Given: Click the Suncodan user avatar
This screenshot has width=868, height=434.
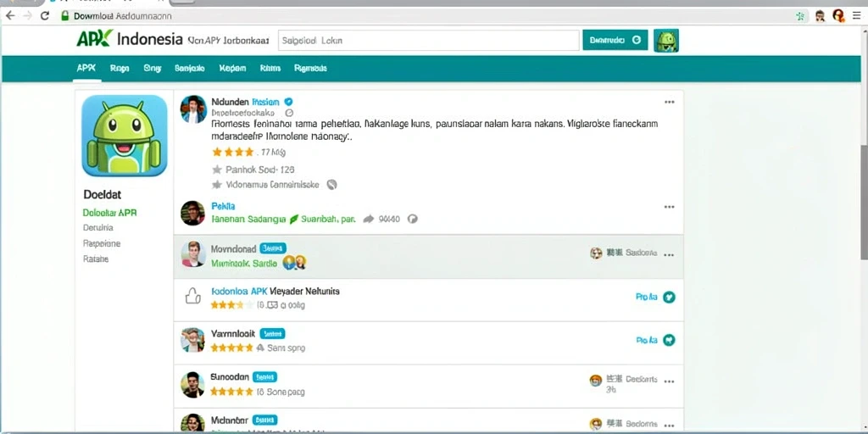Looking at the screenshot, I should tap(192, 385).
